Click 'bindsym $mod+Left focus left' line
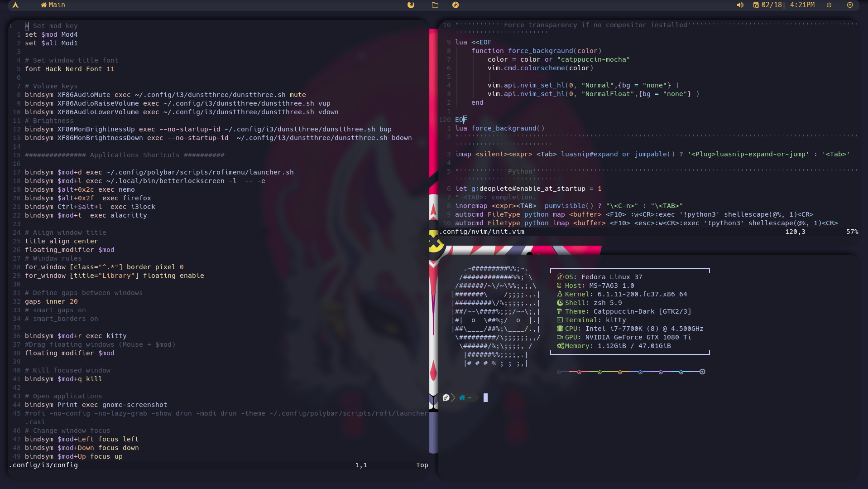Viewport: 868px width, 489px height. (x=82, y=439)
